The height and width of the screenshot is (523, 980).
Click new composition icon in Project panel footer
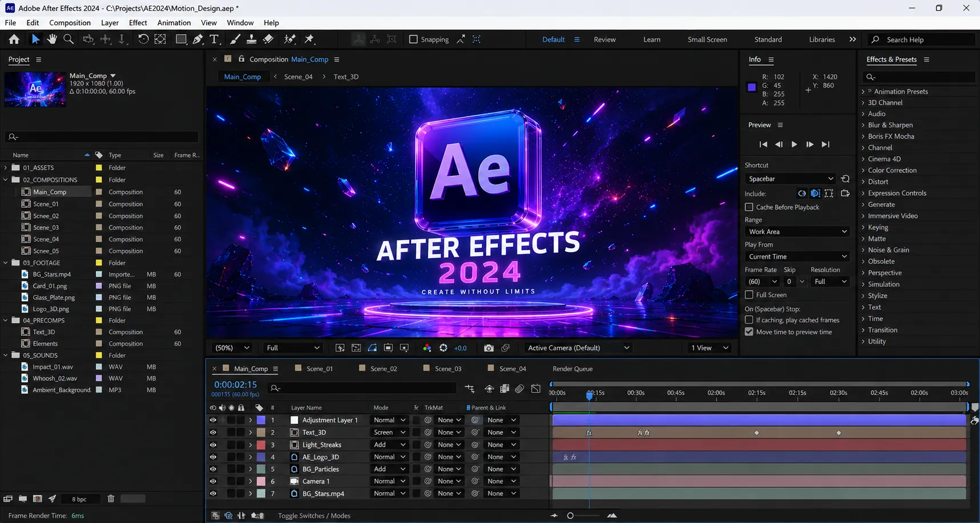[38, 498]
